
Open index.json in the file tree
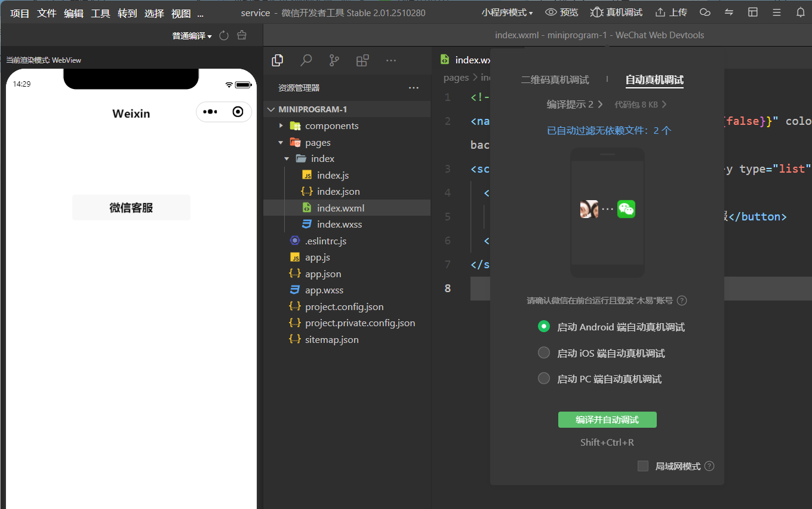(338, 191)
